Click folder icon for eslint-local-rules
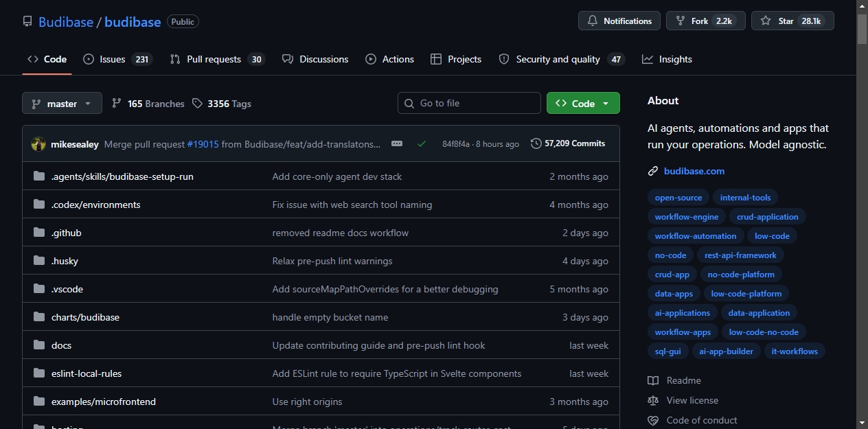 (x=39, y=373)
